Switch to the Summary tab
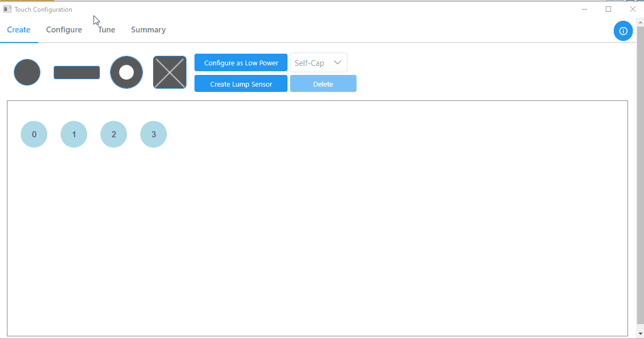Image resolution: width=644 pixels, height=339 pixels. 148,30
